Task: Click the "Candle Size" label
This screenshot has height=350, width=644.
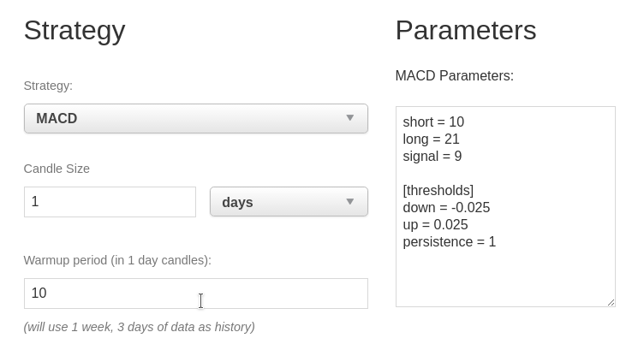Action: coord(57,169)
